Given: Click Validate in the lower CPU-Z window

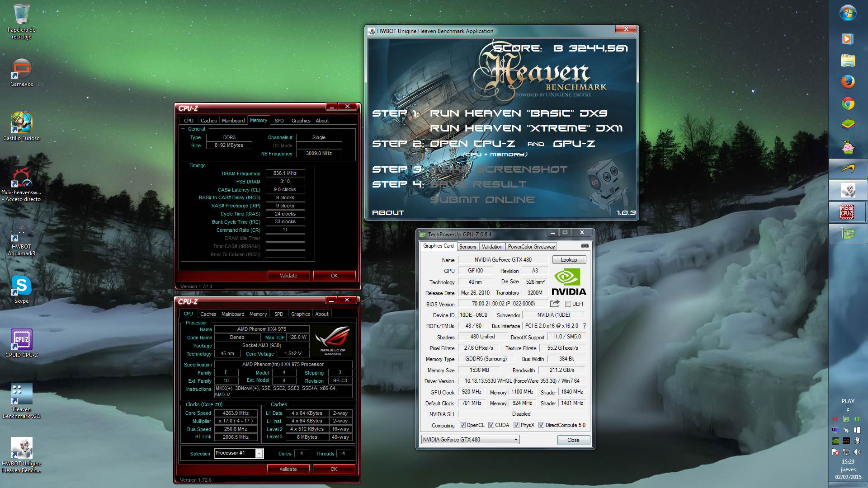Looking at the screenshot, I should [288, 469].
